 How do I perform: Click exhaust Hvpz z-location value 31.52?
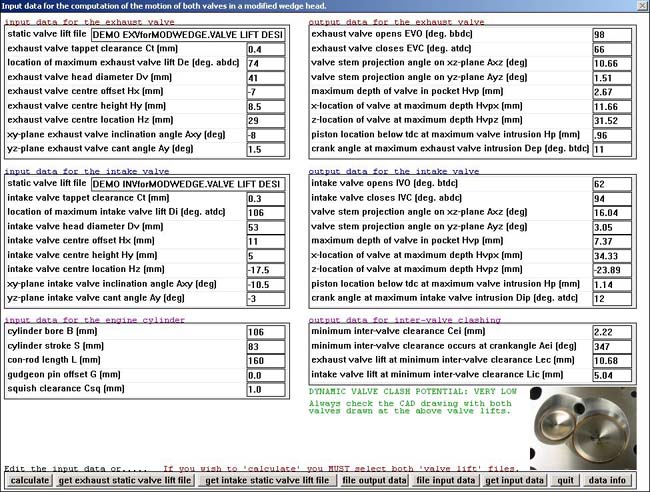[612, 121]
